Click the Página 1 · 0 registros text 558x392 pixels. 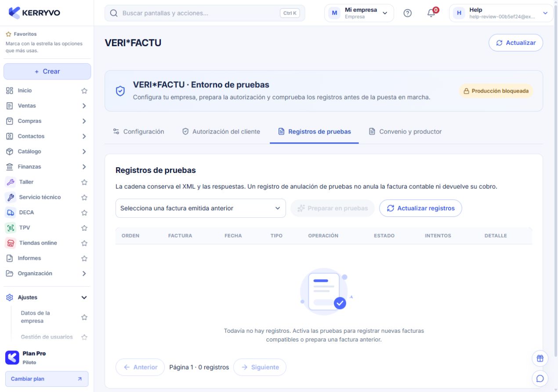tap(199, 367)
